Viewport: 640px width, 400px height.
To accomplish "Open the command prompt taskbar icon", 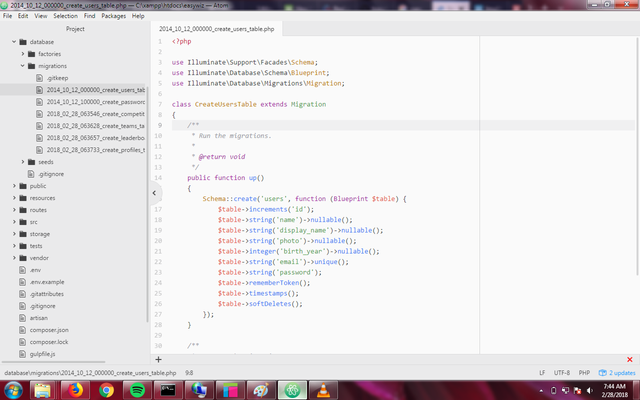I will tap(169, 390).
